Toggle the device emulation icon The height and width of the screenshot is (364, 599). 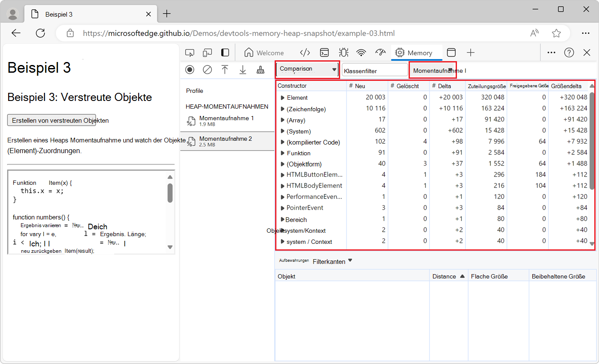click(x=208, y=53)
